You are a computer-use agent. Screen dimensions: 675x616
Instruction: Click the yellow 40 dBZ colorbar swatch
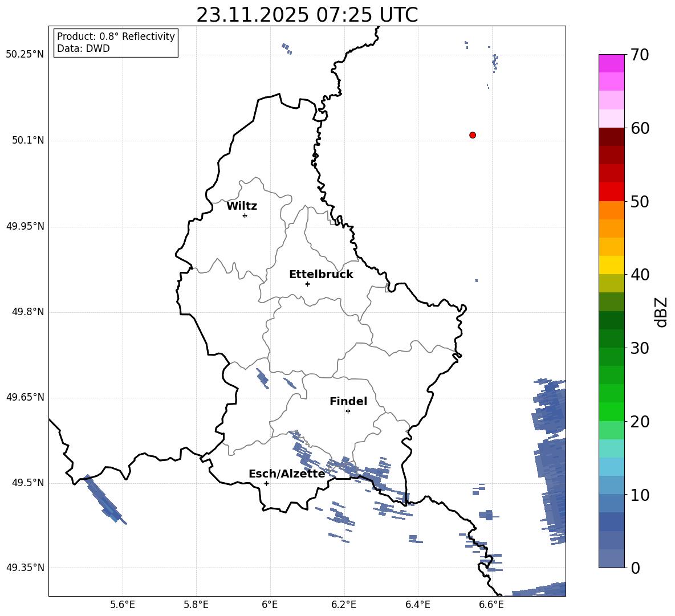click(611, 265)
